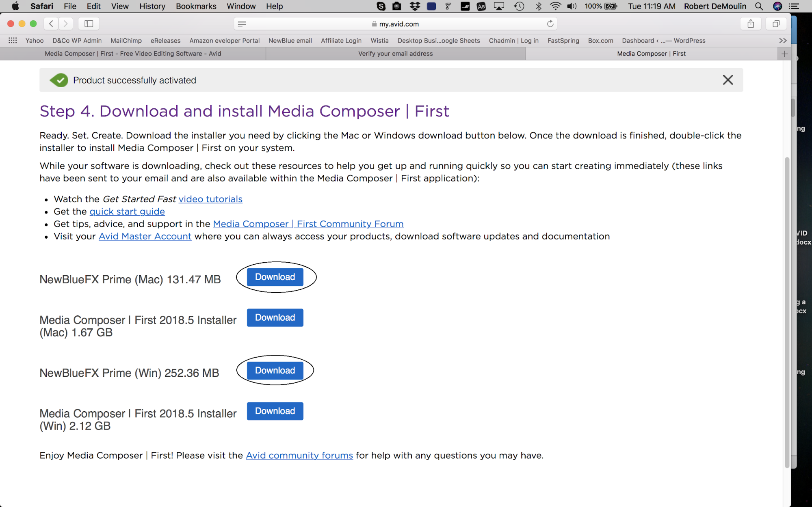Screen dimensions: 812x507
Task: Open new tab plus button
Action: pos(784,54)
